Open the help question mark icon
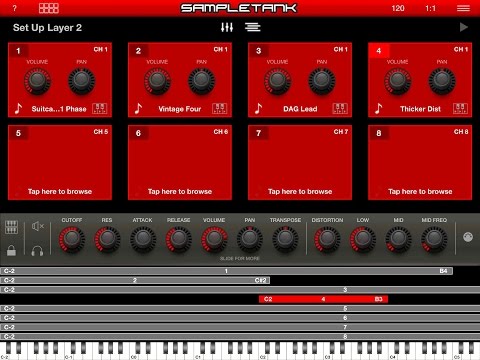 [14, 8]
